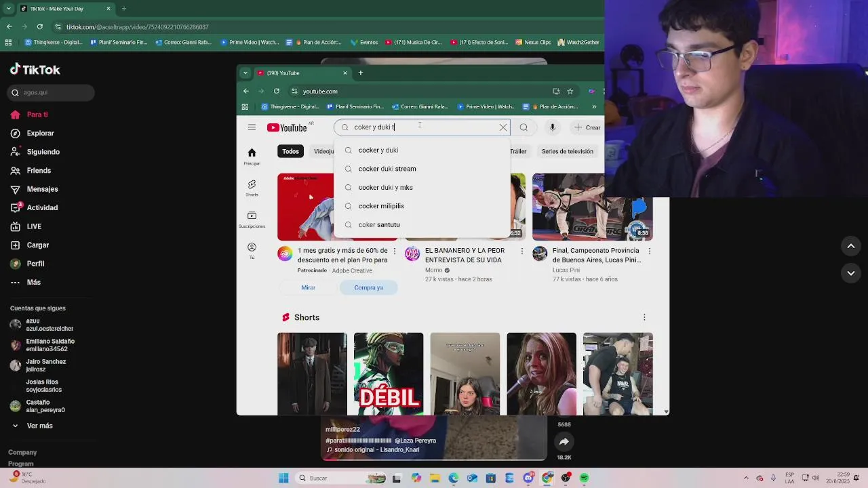
Task: Select suggestion cocker duki y mks
Action: coord(422,187)
